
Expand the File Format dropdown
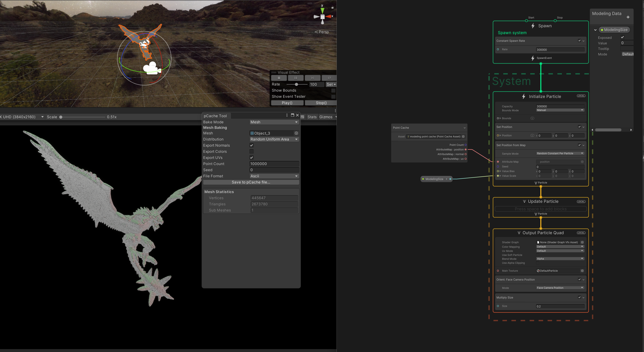coord(274,176)
